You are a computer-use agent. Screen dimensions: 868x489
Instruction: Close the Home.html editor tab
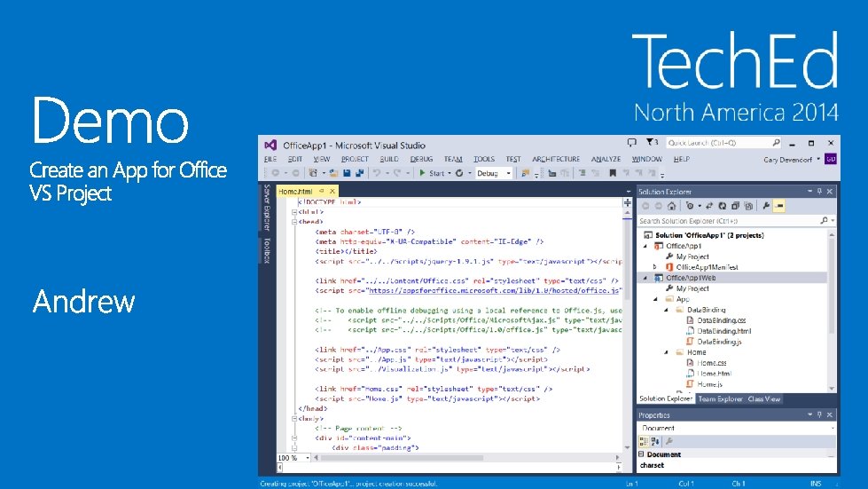click(x=332, y=191)
